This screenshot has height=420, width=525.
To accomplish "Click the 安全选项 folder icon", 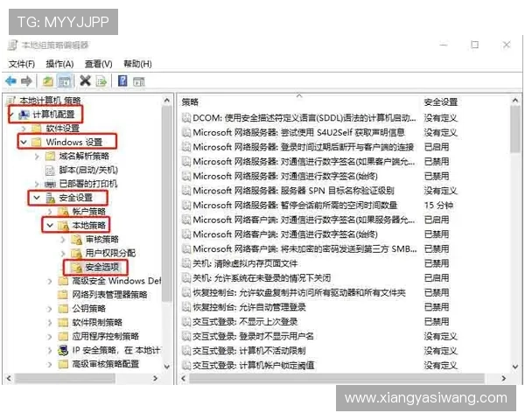I will point(77,267).
